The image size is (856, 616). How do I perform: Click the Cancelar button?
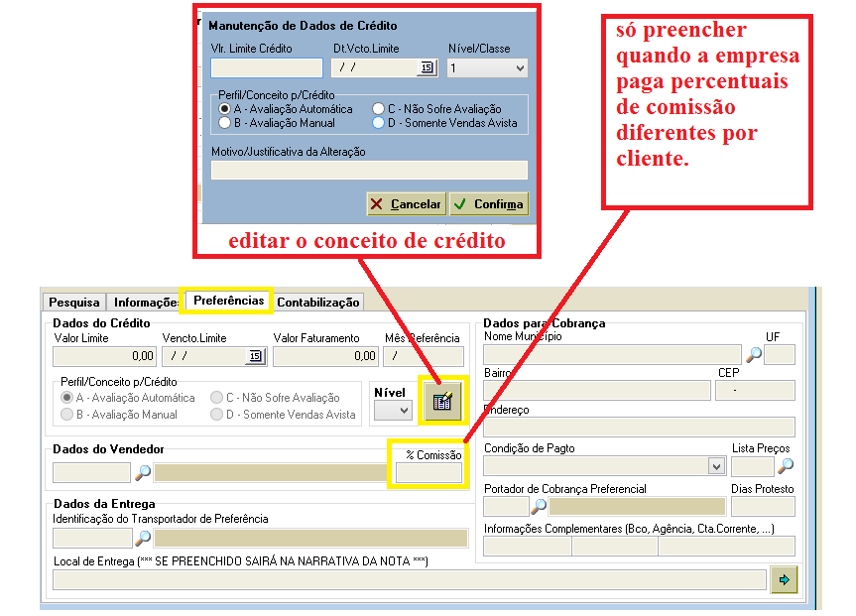pyautogui.click(x=406, y=203)
